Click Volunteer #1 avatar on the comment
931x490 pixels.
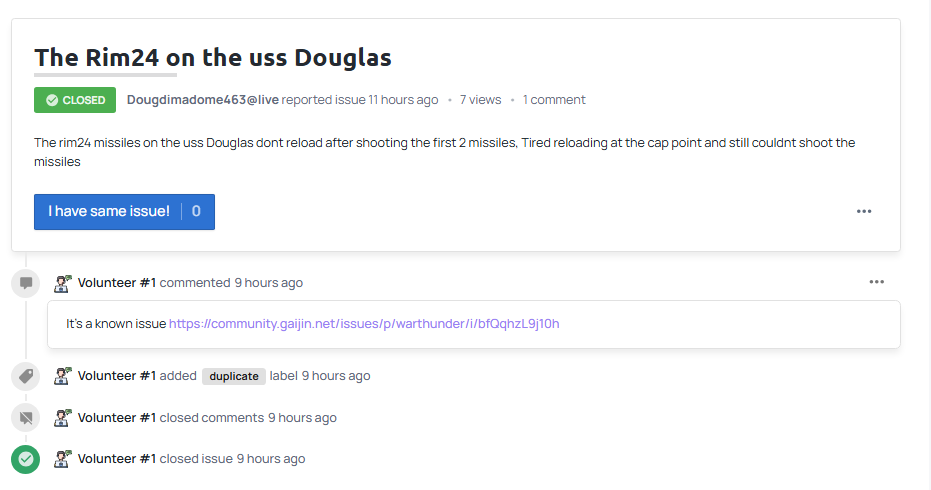click(x=62, y=283)
